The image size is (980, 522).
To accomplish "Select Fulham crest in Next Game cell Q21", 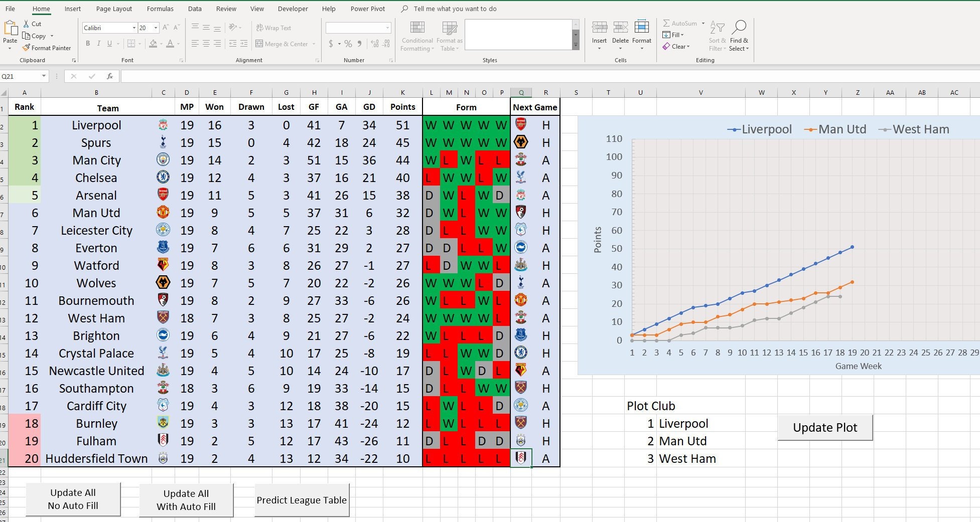I will [521, 458].
